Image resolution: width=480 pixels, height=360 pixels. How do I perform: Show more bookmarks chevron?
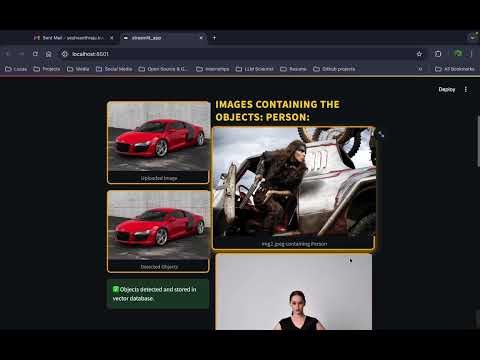coord(420,69)
